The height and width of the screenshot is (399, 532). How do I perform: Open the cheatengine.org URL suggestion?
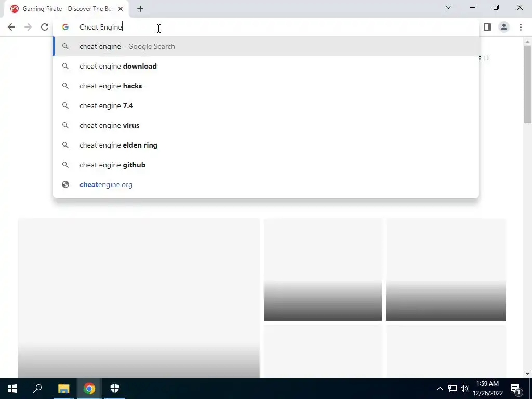pos(266,184)
